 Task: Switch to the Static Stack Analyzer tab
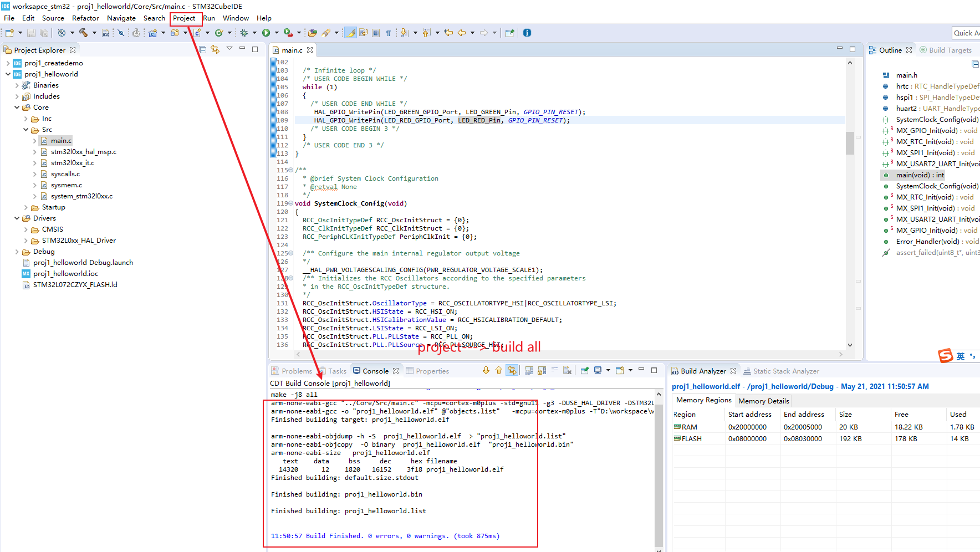point(781,371)
